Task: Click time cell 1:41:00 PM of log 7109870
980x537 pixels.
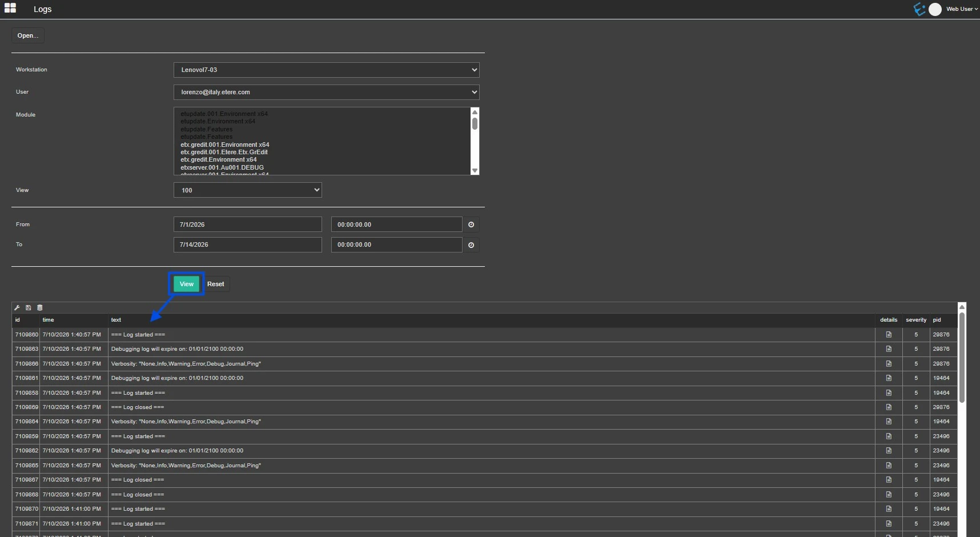Action: click(x=74, y=509)
